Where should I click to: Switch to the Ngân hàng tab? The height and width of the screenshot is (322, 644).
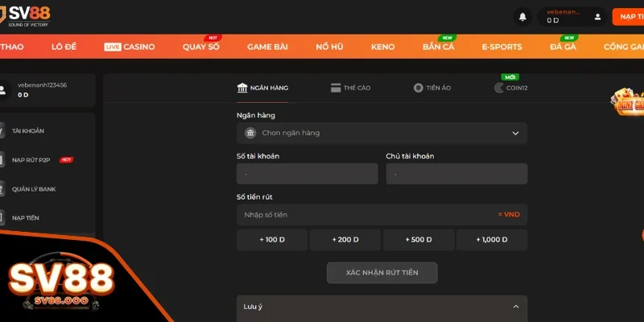(262, 88)
